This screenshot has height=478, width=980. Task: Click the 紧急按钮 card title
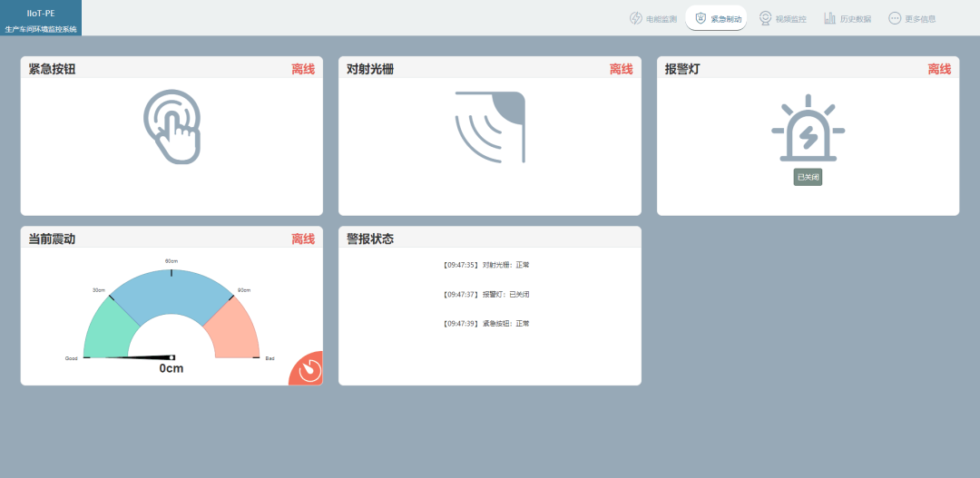click(52, 69)
